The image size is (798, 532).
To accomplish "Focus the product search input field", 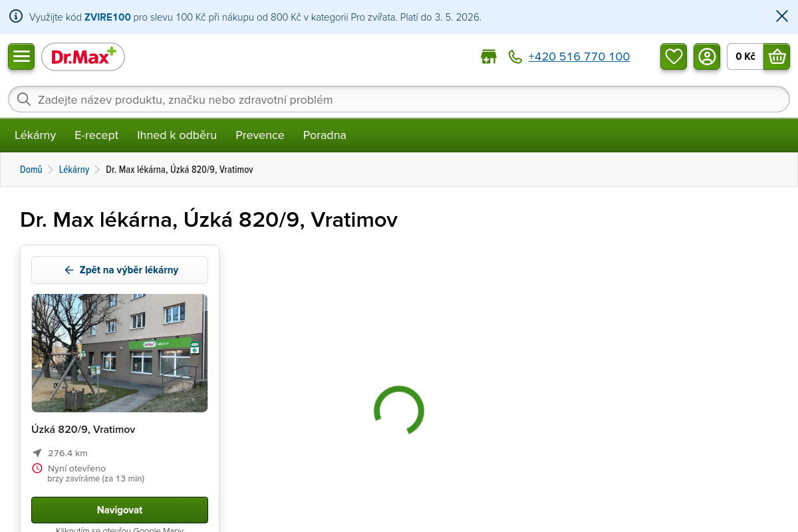I will point(399,100).
